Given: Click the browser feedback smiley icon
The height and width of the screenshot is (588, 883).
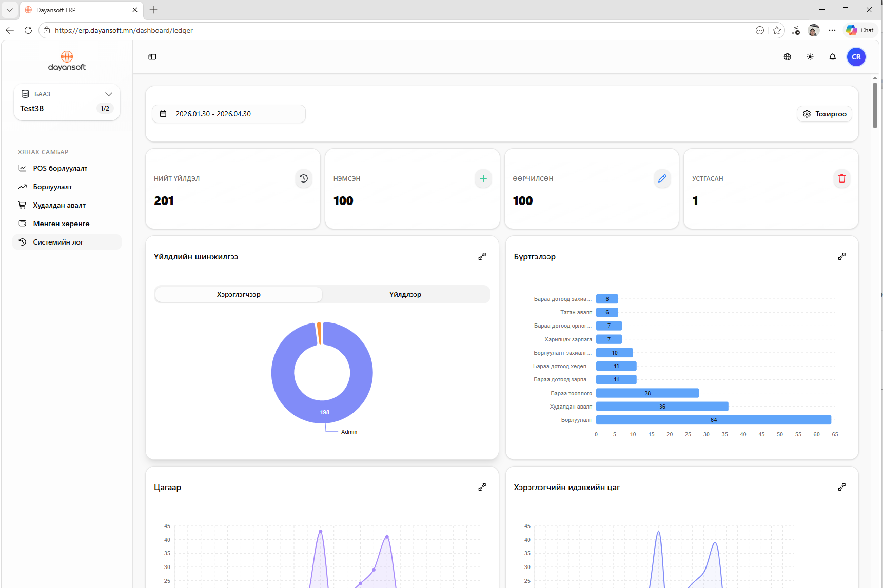Looking at the screenshot, I should tap(760, 30).
